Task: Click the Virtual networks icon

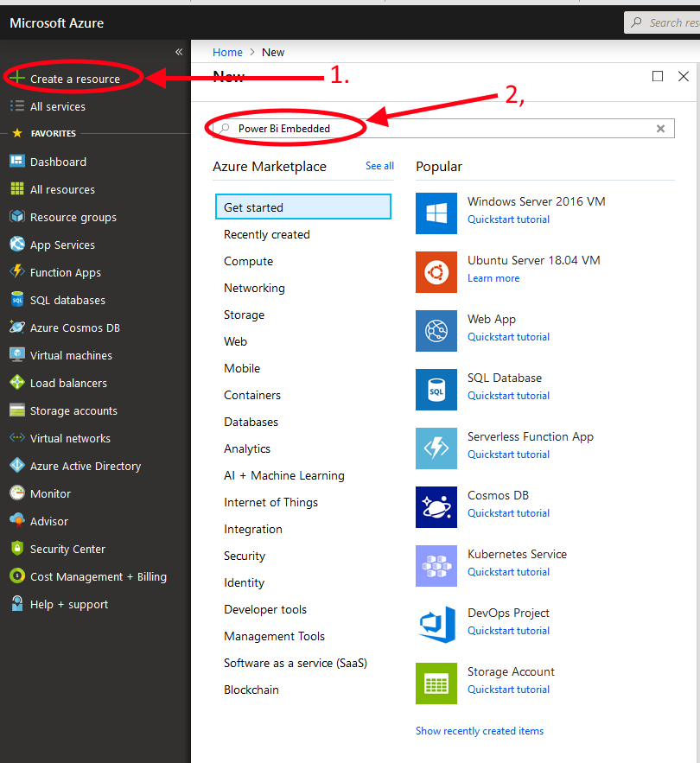Action: pos(17,437)
